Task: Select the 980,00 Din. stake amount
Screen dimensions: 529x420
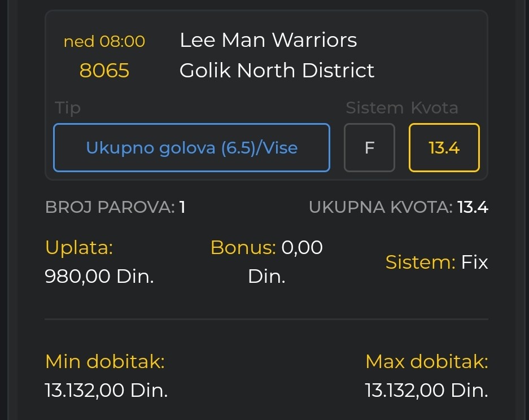Action: click(x=99, y=277)
